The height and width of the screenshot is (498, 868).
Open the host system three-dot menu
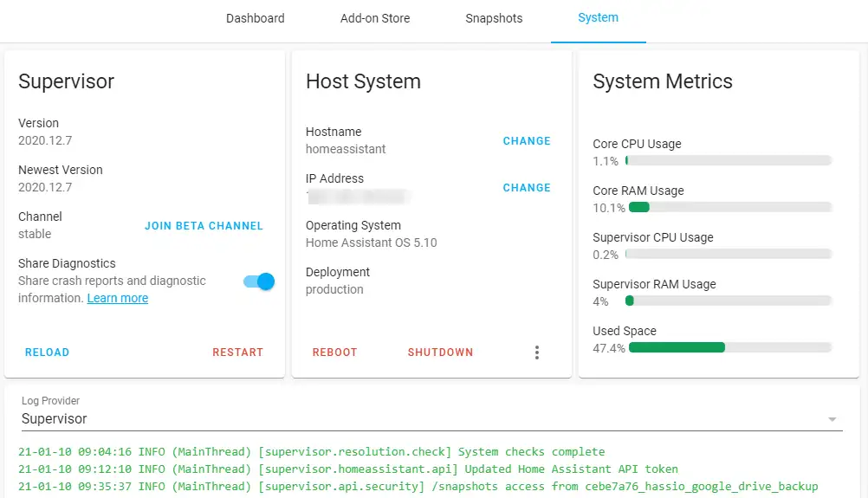coord(537,352)
